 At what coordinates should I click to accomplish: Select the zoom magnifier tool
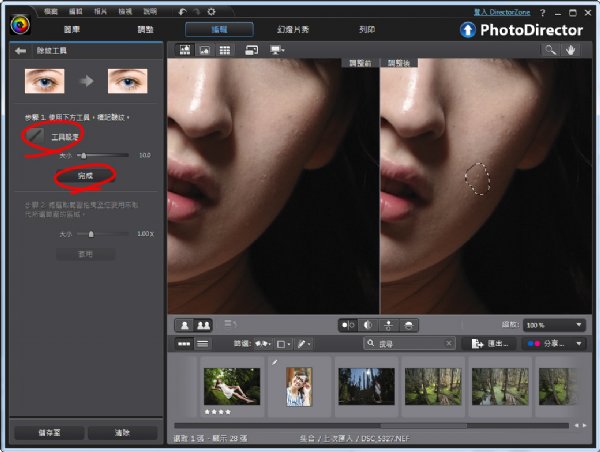(x=550, y=49)
